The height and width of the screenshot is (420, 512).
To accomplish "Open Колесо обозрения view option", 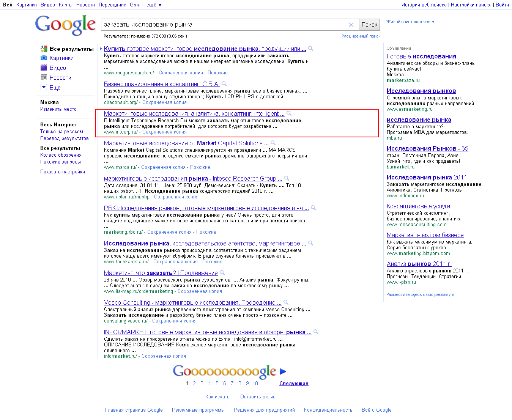I will coord(61,155).
